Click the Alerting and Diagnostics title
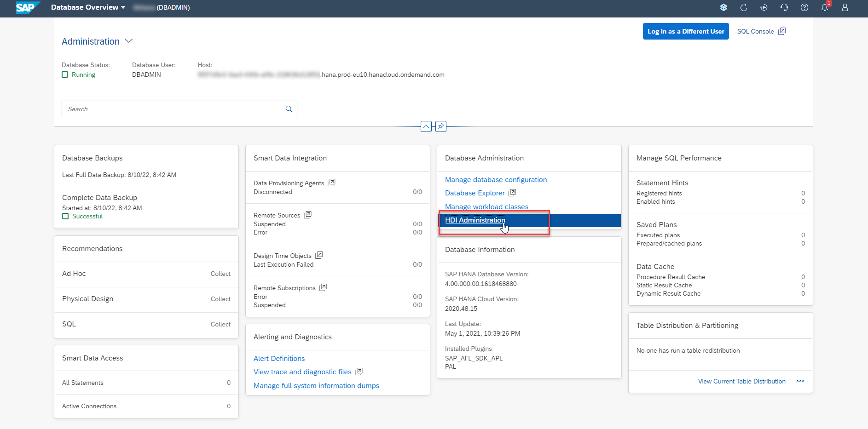868x429 pixels. (292, 337)
